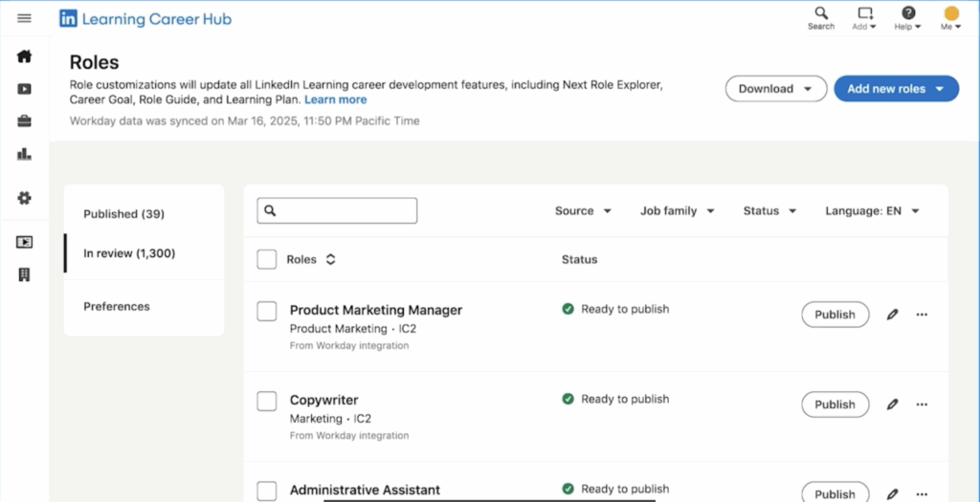
Task: Open the Job family filter dropdown
Action: pyautogui.click(x=677, y=211)
